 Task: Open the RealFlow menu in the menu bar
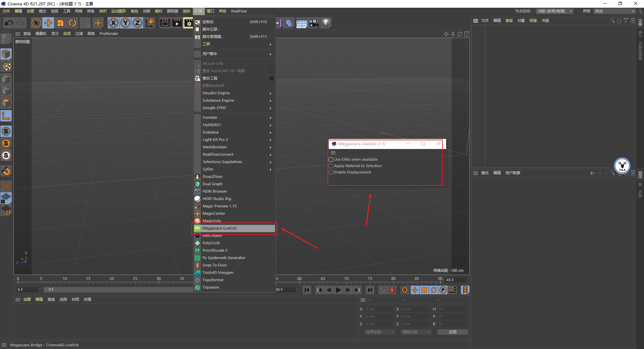(x=239, y=11)
